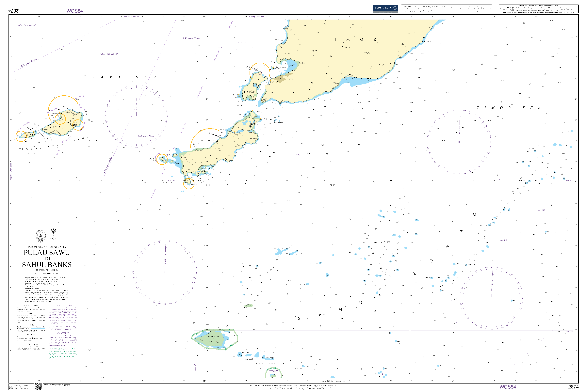This screenshot has width=587, height=392.
Task: Click the light-blue swatch in the shoal areas note
Action: point(38,329)
